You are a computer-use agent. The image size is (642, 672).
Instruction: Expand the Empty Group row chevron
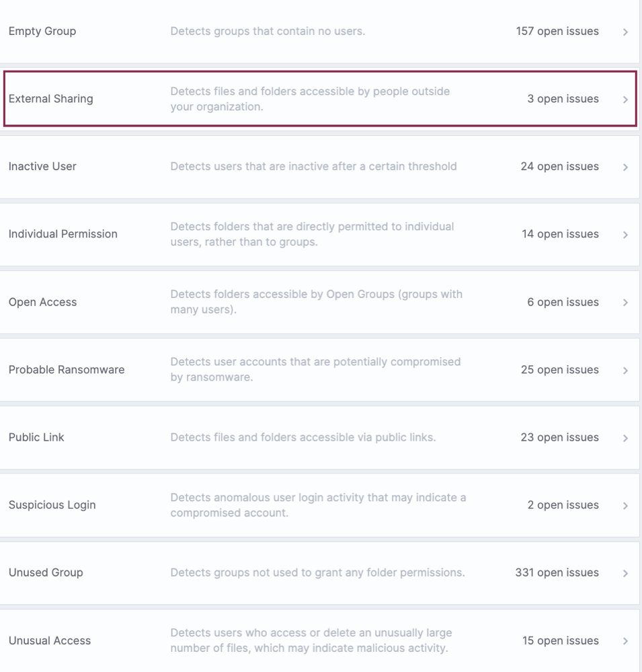(625, 32)
